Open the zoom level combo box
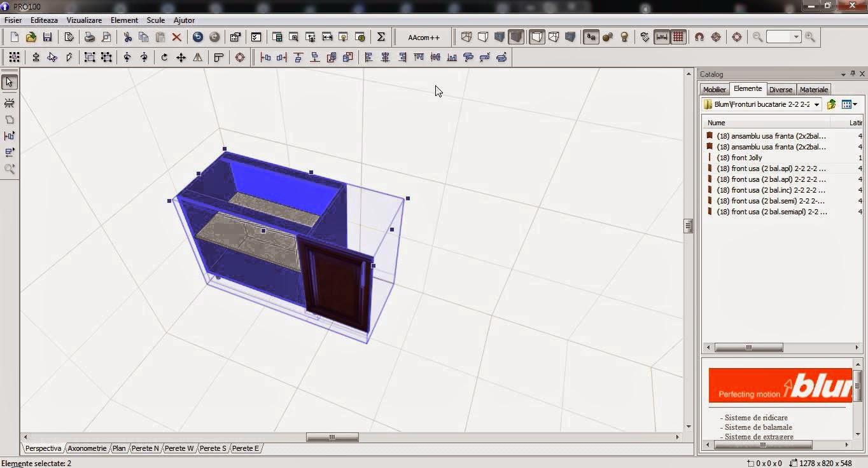 click(795, 38)
